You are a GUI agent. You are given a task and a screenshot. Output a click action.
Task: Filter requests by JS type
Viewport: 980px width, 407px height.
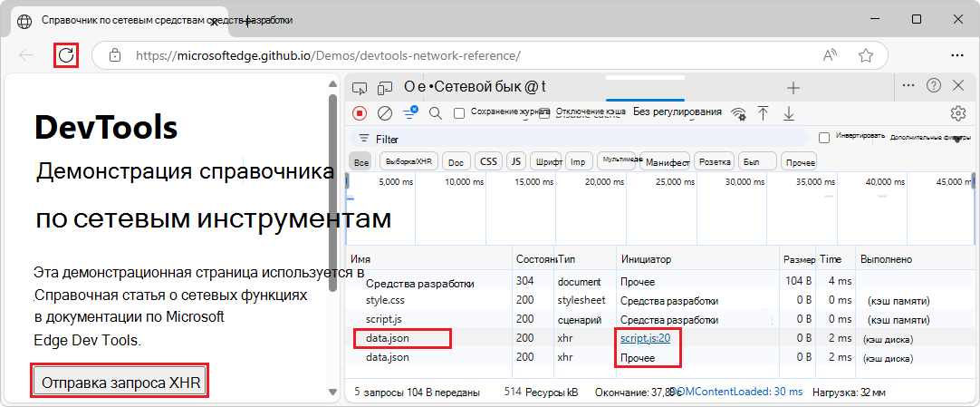coord(515,161)
